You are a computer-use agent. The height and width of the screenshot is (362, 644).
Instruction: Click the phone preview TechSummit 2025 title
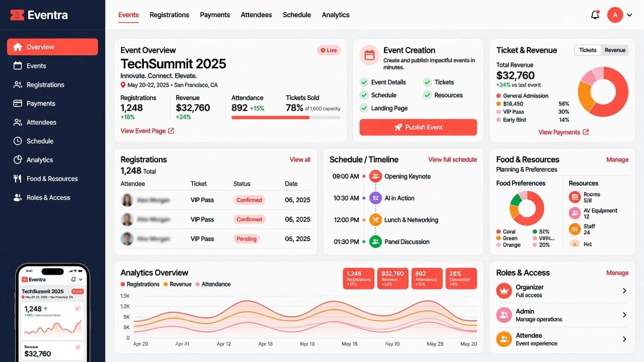coord(43,291)
